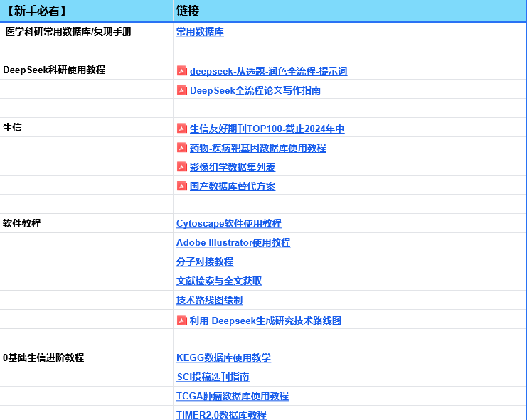Open 国产数据库替代方案 link

[233, 186]
